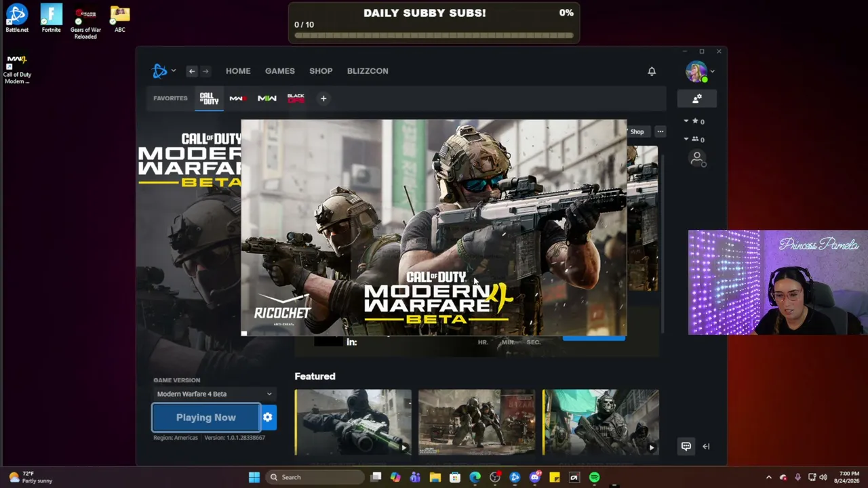Open Fortnite desktop shortcut
This screenshot has width=868, height=488.
pyautogui.click(x=52, y=18)
